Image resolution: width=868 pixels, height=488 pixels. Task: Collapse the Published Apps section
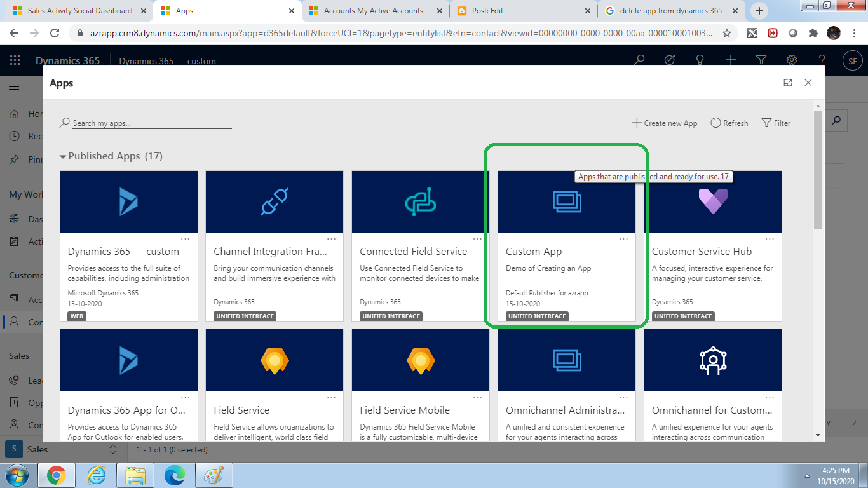tap(63, 156)
